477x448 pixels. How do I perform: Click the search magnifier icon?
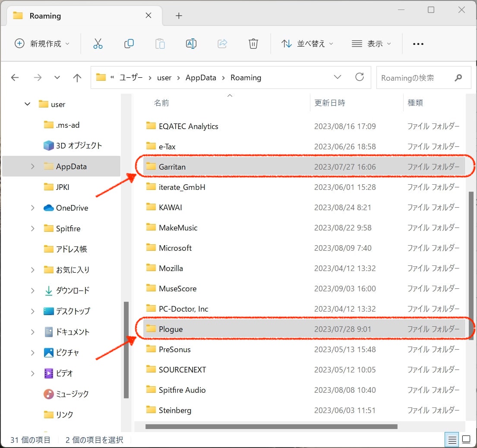tap(458, 78)
